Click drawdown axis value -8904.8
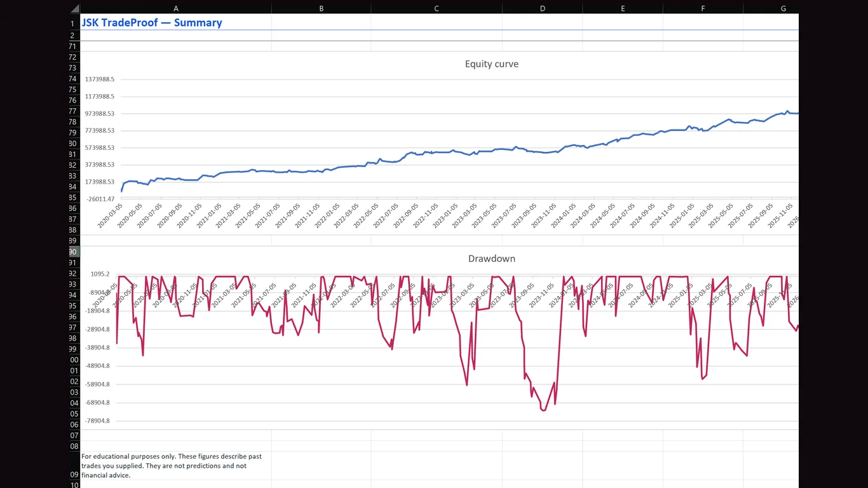The height and width of the screenshot is (488, 868). [99, 292]
